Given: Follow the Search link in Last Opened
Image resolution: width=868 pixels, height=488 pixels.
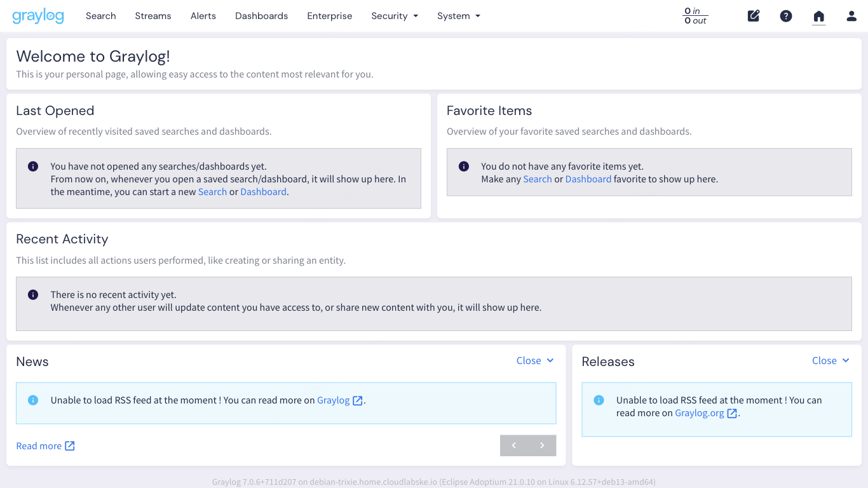Looking at the screenshot, I should click(x=212, y=192).
